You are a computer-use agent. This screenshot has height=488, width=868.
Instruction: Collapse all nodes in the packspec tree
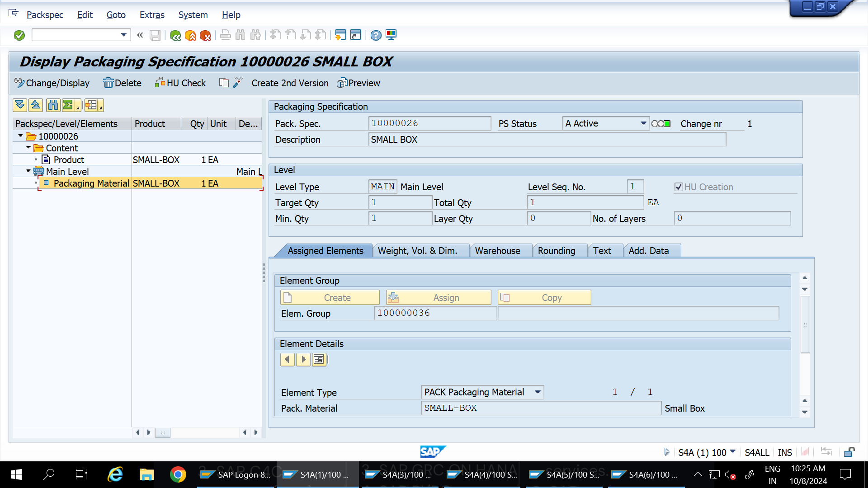pyautogui.click(x=36, y=105)
